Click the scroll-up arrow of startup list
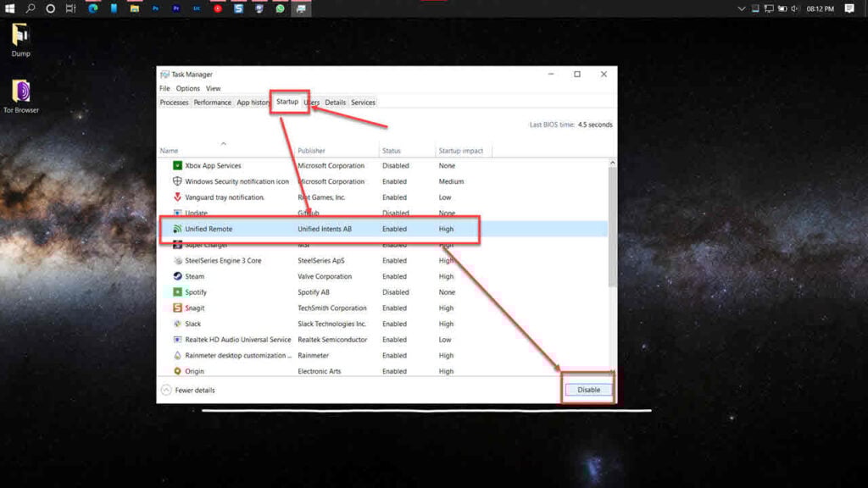This screenshot has width=868, height=488. (x=612, y=163)
